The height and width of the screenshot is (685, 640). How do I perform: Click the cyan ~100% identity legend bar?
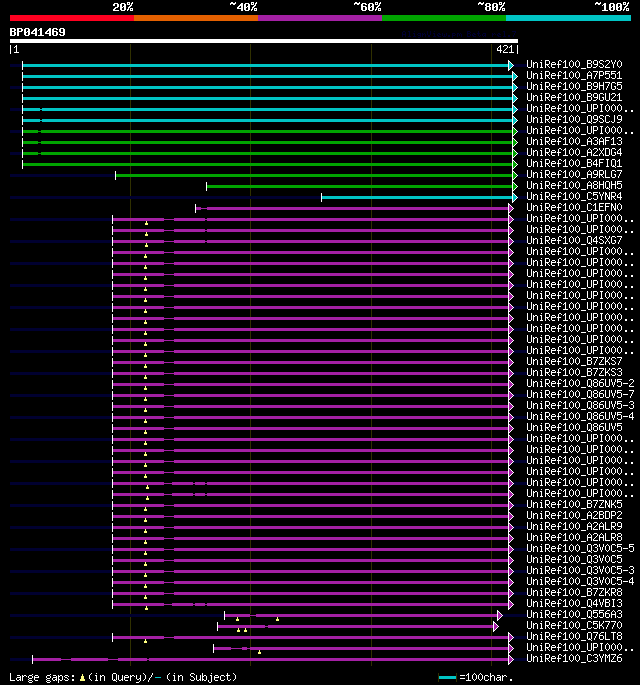coord(568,18)
